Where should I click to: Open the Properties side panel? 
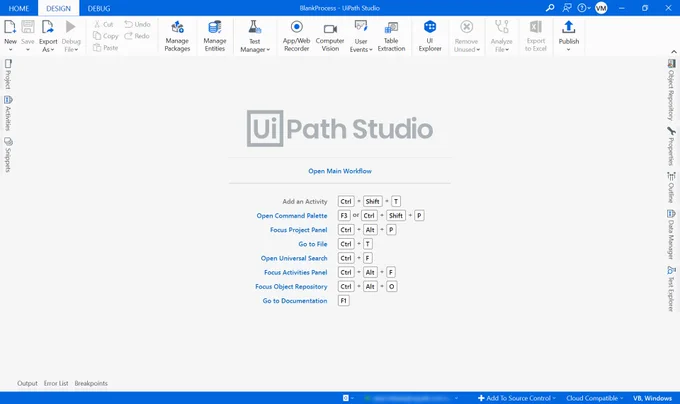(671, 147)
